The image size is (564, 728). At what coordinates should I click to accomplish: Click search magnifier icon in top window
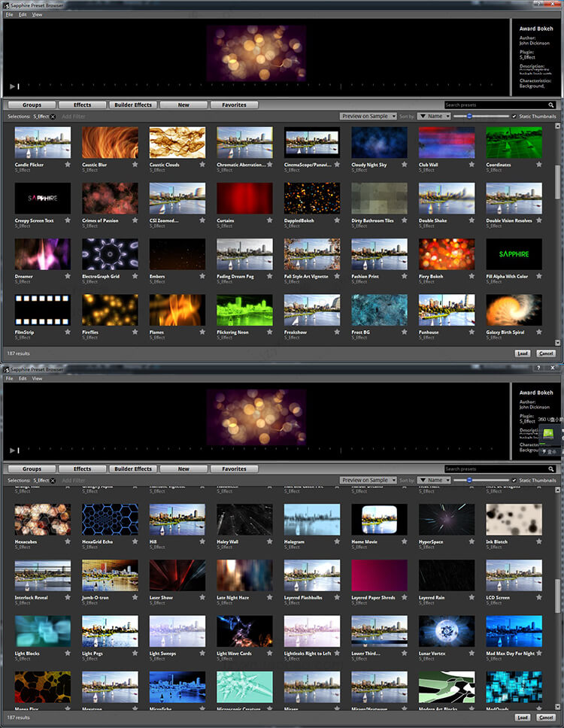551,105
